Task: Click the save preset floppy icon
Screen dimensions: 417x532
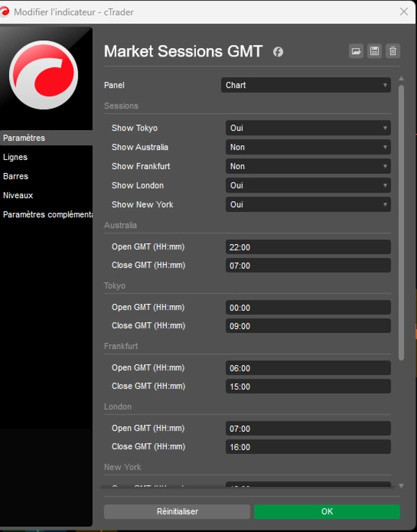Action: [x=375, y=51]
